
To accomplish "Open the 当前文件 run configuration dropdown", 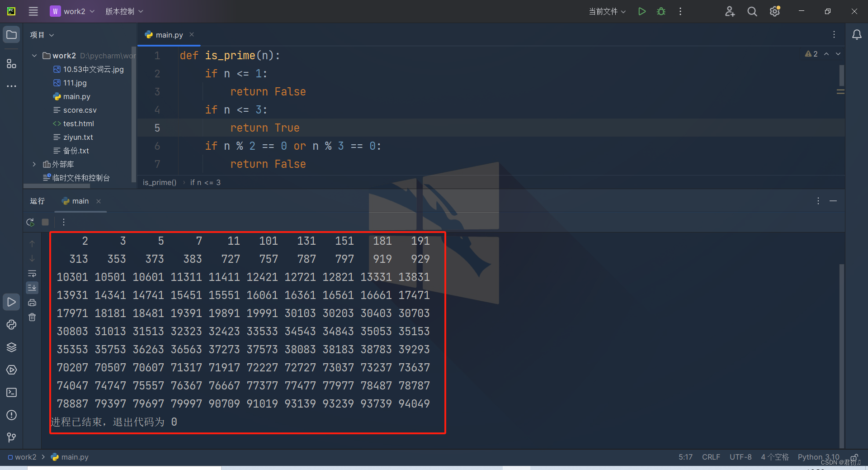I will (x=607, y=11).
